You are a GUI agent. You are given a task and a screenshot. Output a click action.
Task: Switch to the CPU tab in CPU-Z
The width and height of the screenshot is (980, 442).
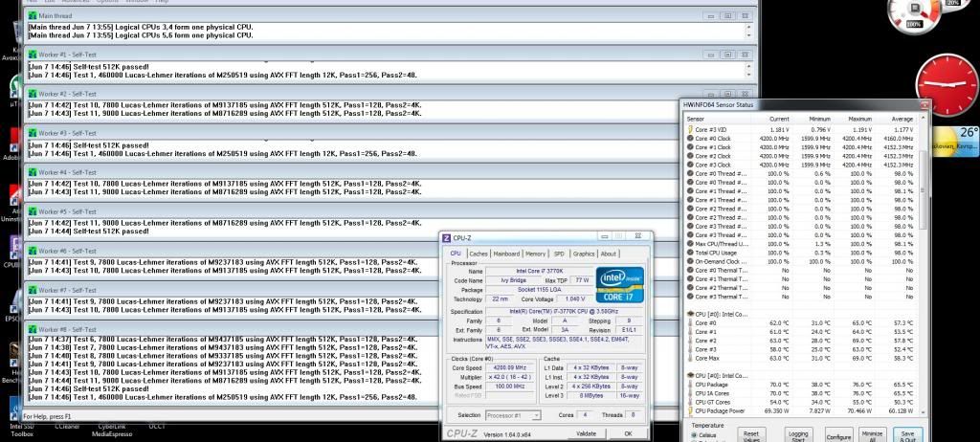tap(456, 254)
